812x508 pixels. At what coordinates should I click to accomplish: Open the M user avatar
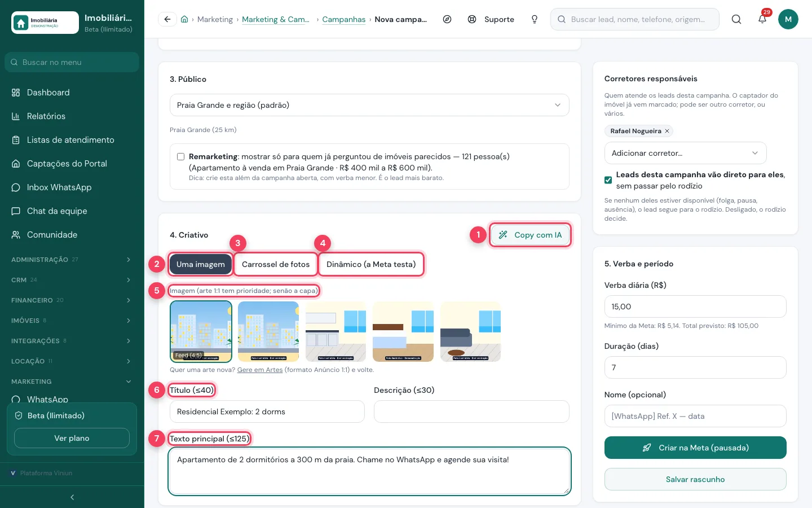tap(788, 19)
